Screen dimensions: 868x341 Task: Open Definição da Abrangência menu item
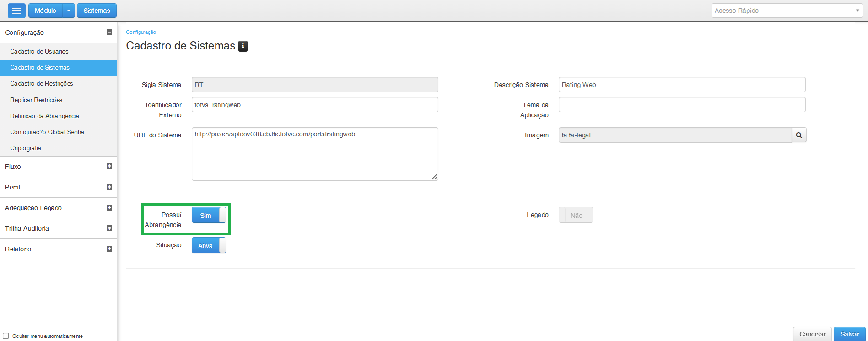[59, 116]
